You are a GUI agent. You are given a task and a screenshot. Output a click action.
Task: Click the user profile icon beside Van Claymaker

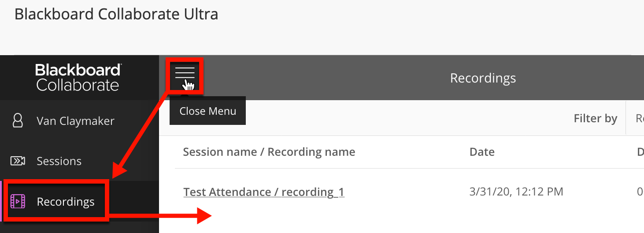[18, 120]
